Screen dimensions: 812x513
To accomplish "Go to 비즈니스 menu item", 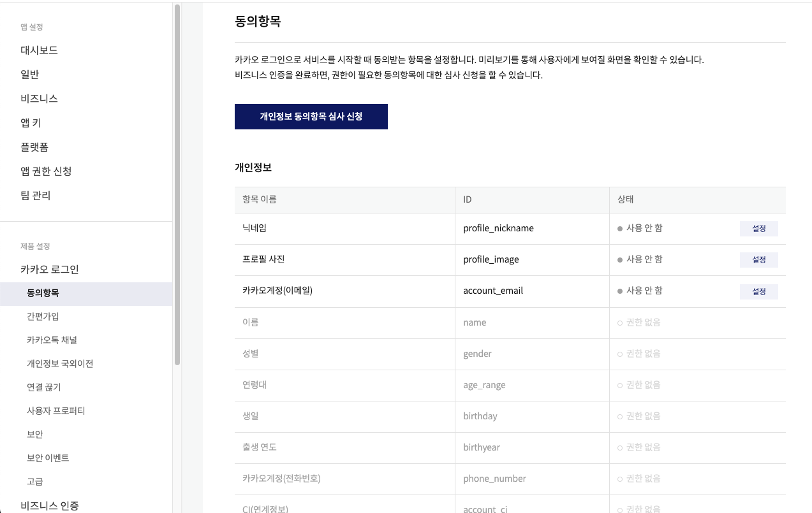I will (x=39, y=99).
